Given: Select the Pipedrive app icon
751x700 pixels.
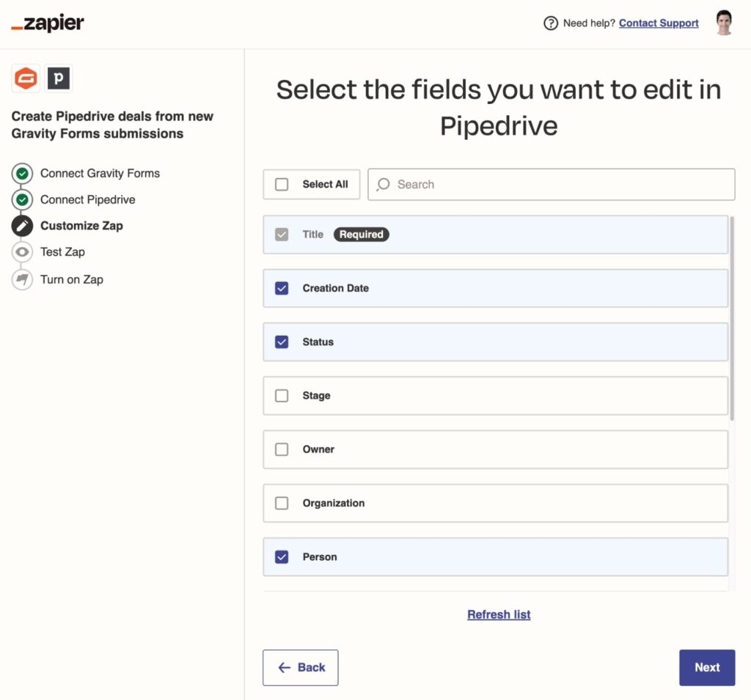Looking at the screenshot, I should [59, 78].
